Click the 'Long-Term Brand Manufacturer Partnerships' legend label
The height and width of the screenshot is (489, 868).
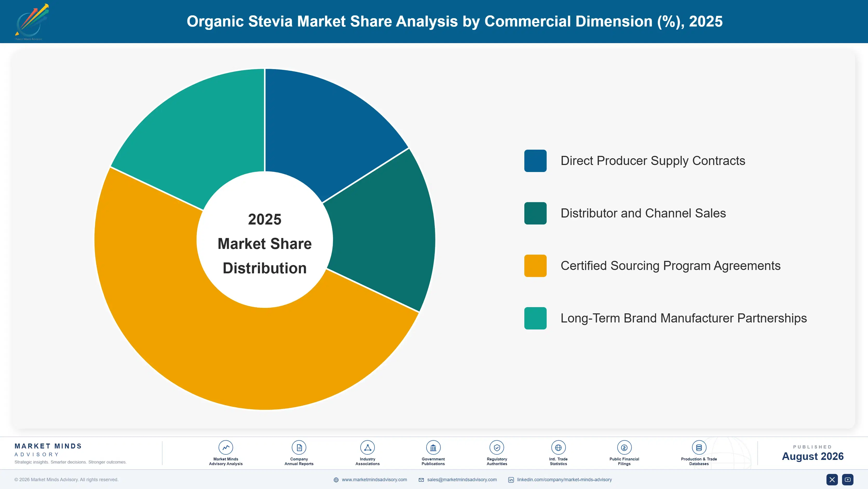[x=683, y=318]
